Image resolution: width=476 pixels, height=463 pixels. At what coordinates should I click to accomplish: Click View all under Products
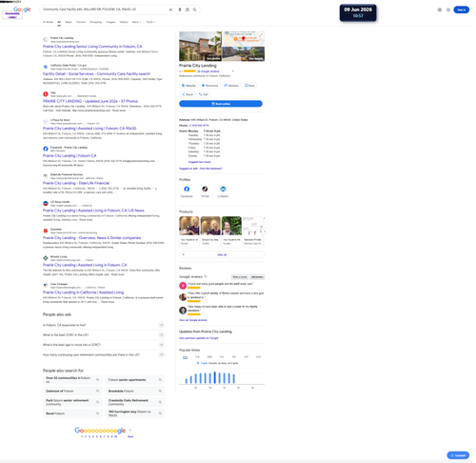222,254
